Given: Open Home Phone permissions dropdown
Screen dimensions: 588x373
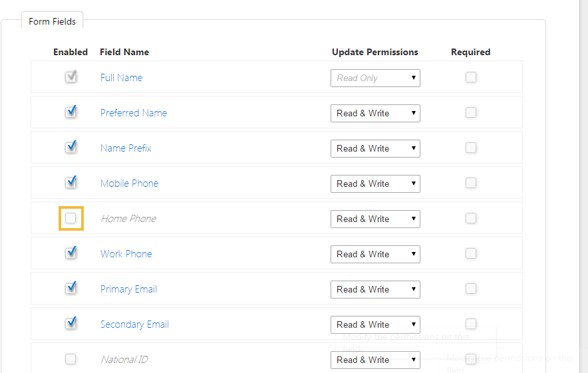Looking at the screenshot, I should [375, 219].
